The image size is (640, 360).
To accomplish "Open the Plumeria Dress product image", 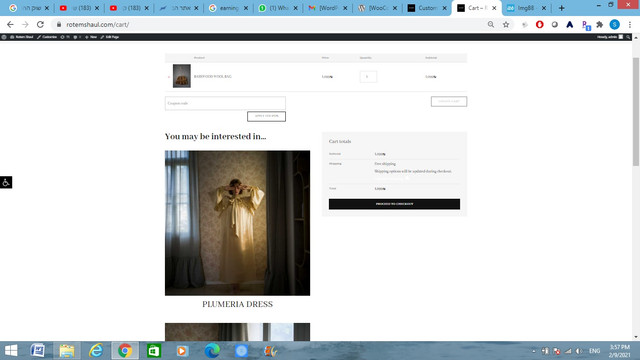I will point(238,223).
